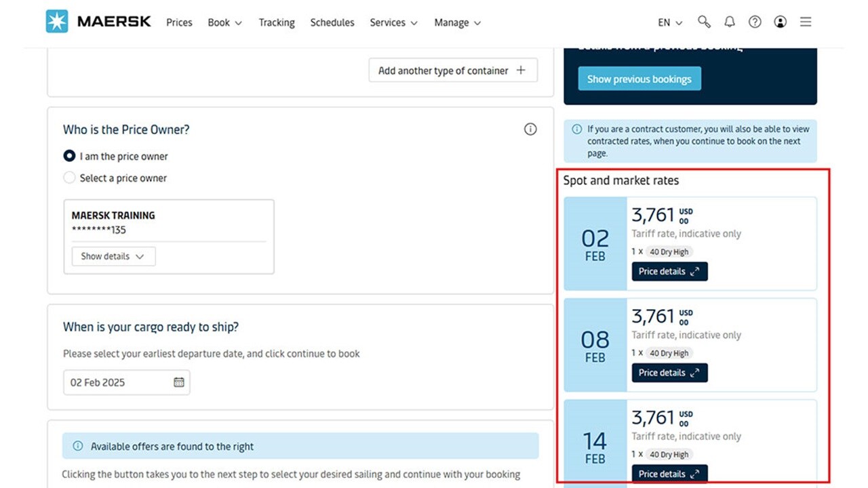Open the EN language dropdown
868x488 pixels.
coord(669,22)
